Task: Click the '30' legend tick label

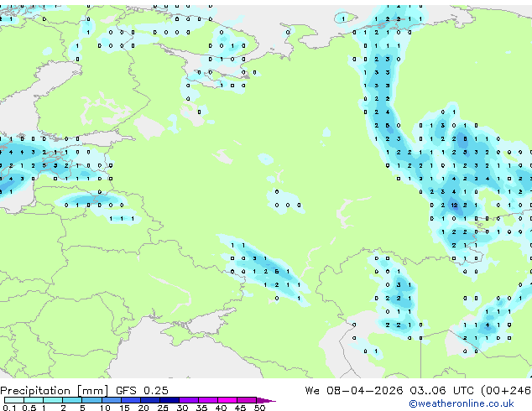Action: [x=182, y=408]
